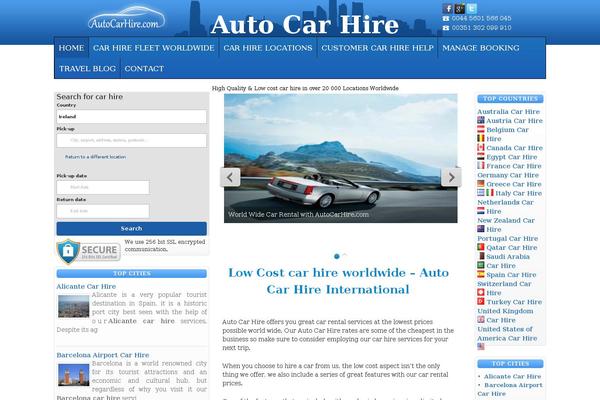Open Car Hire Locations menu
The width and height of the screenshot is (600, 400).
tap(268, 48)
